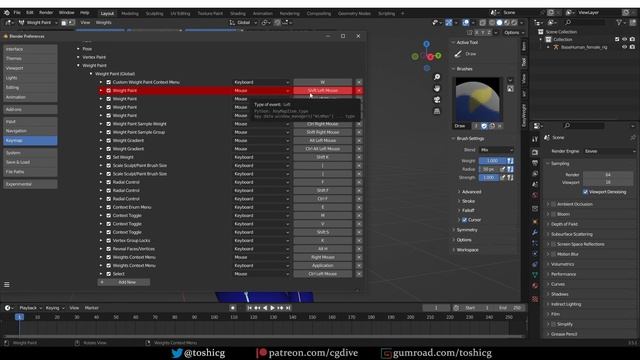Open the modifier wrench properties tab

point(535,232)
